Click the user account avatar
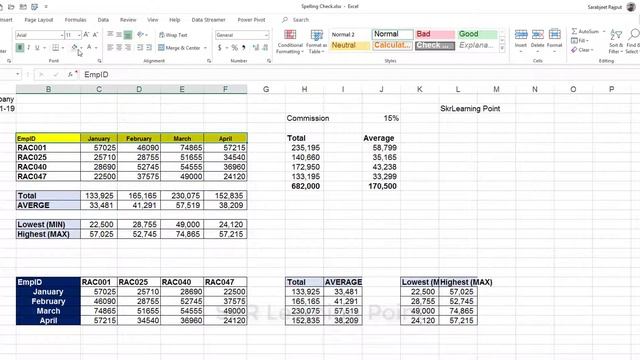Screen dimensions: 640x360 tap(631, 7)
